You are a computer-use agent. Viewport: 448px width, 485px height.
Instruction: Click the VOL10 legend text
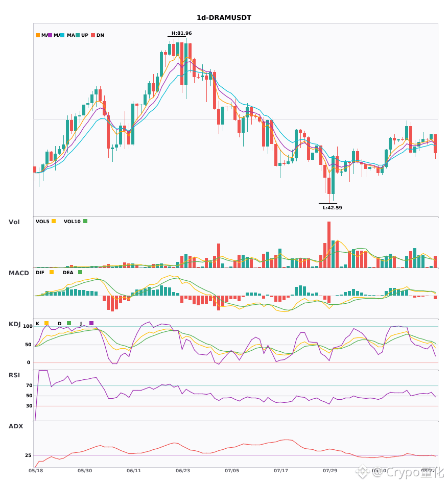(72, 222)
